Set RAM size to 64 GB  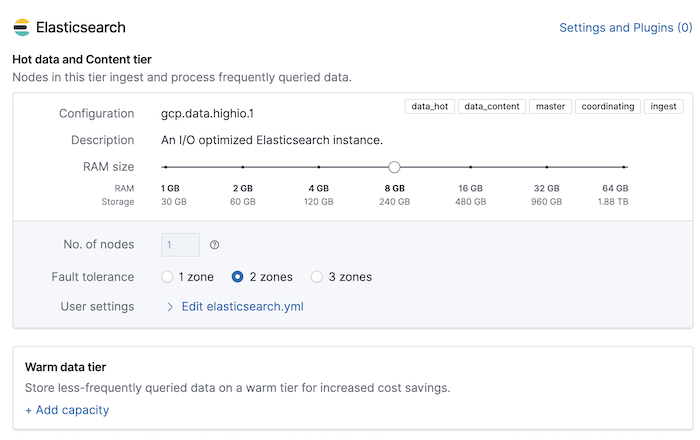(624, 167)
